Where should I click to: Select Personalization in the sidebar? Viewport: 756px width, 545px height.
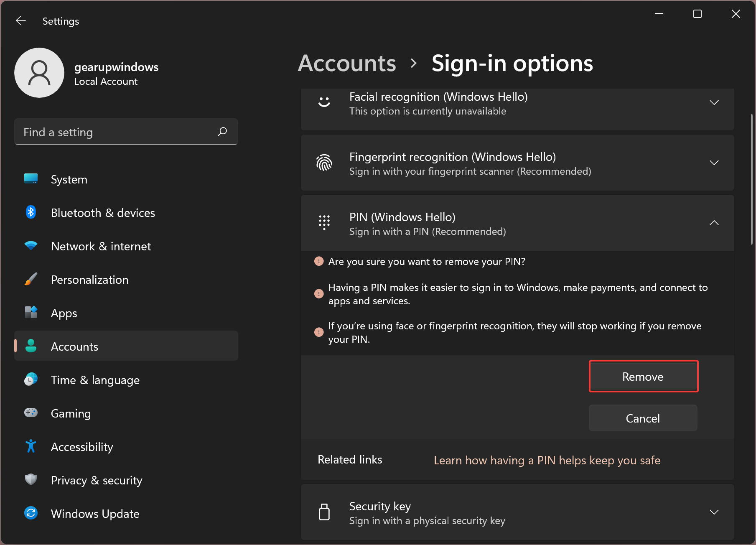click(126, 280)
